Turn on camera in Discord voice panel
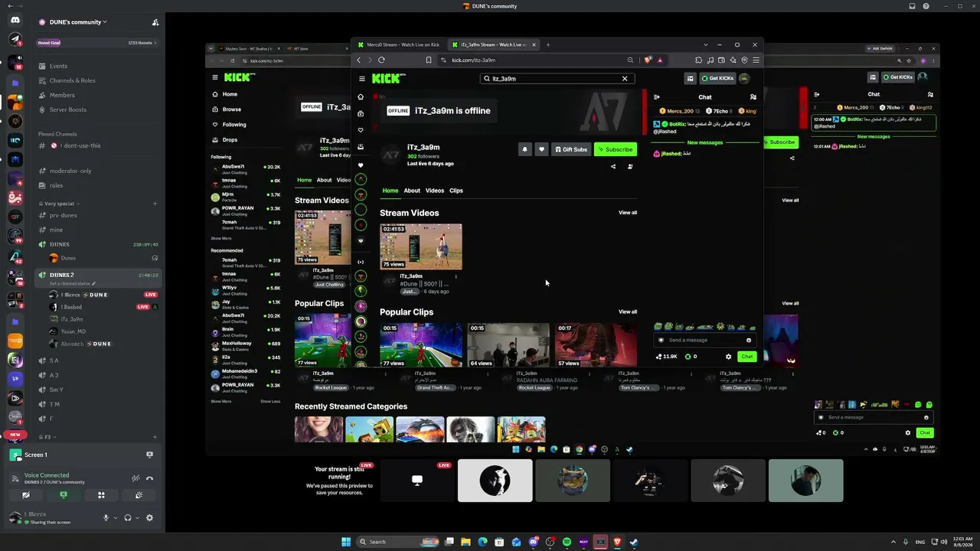 (x=26, y=495)
